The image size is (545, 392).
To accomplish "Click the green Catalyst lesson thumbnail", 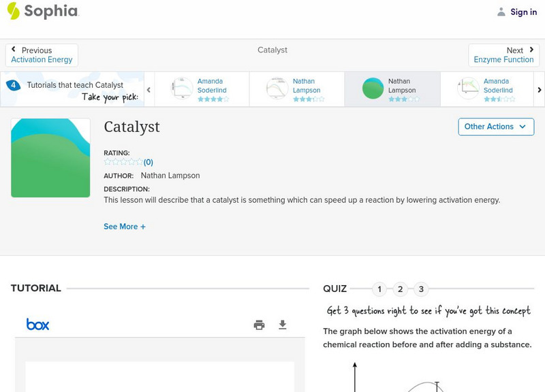I will tap(50, 158).
